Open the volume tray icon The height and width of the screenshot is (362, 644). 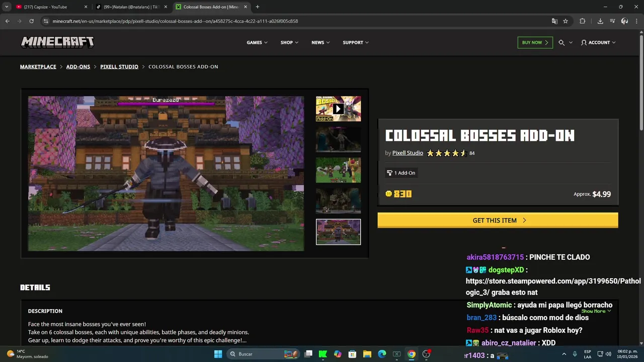point(608,354)
